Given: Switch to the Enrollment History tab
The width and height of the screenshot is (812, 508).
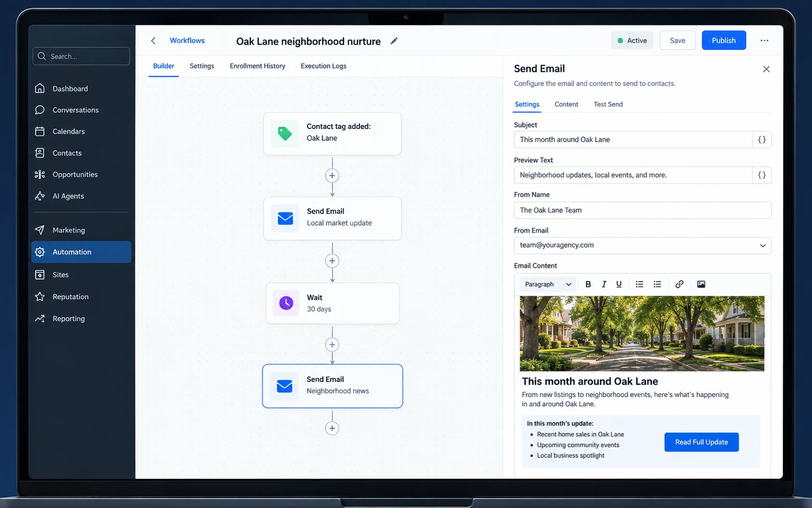Looking at the screenshot, I should pyautogui.click(x=258, y=66).
